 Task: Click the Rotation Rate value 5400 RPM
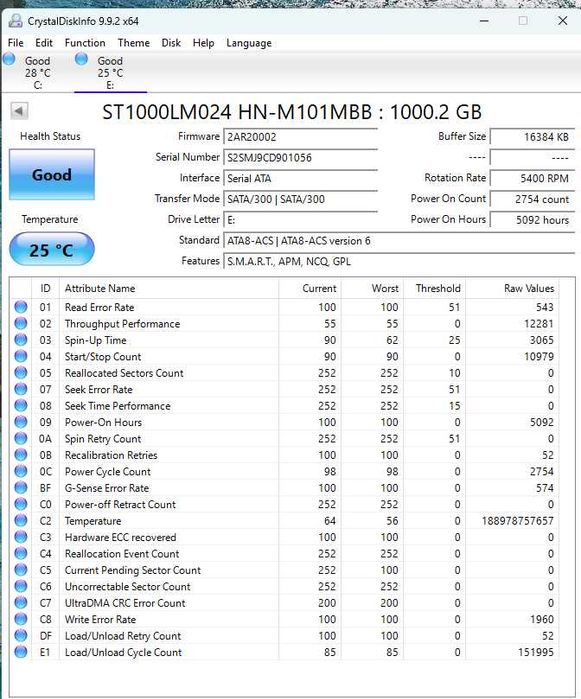pos(532,178)
